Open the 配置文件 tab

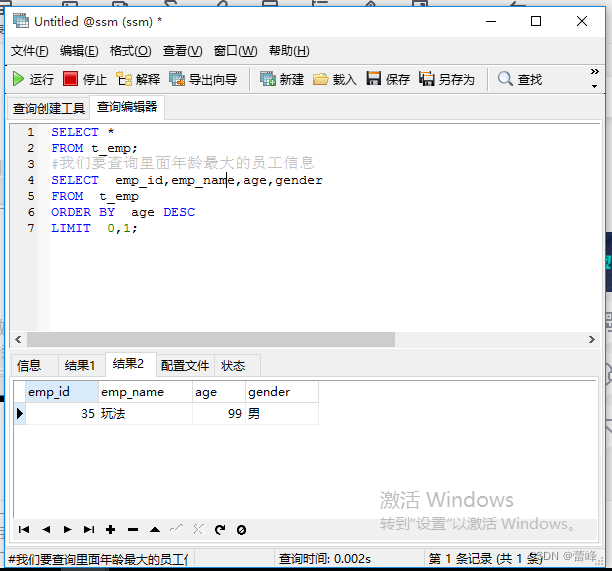185,366
